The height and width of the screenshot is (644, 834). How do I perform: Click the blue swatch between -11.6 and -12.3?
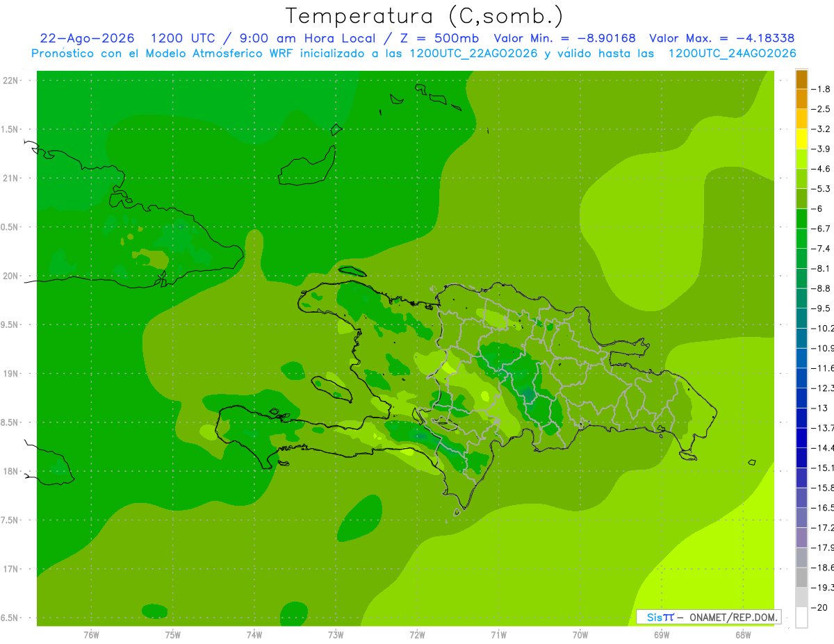[x=801, y=378]
